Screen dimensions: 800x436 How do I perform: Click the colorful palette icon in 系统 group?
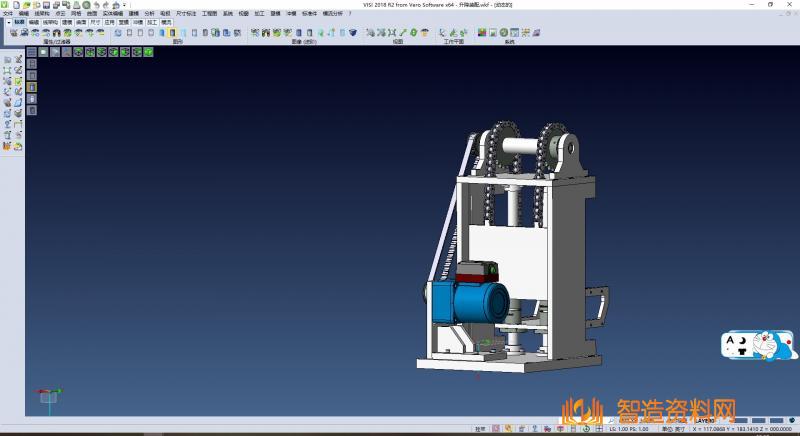(x=482, y=33)
